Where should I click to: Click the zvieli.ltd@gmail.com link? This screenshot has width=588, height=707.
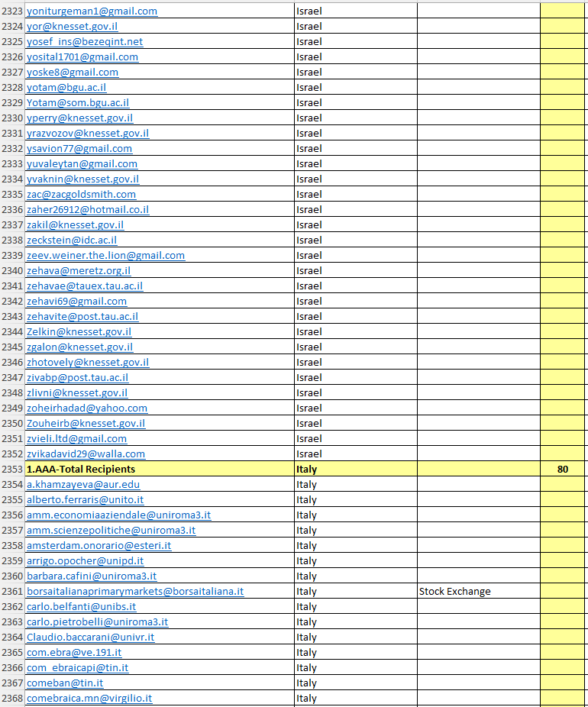(76, 439)
